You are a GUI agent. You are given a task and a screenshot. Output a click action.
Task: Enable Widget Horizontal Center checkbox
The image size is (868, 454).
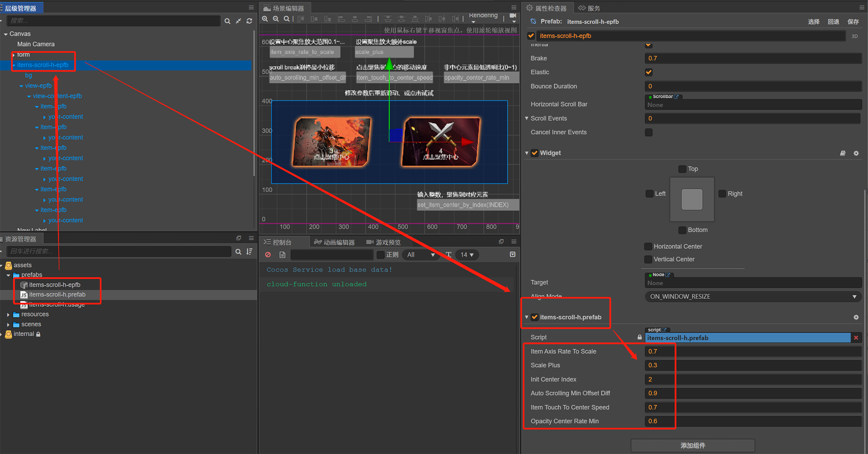tap(648, 246)
